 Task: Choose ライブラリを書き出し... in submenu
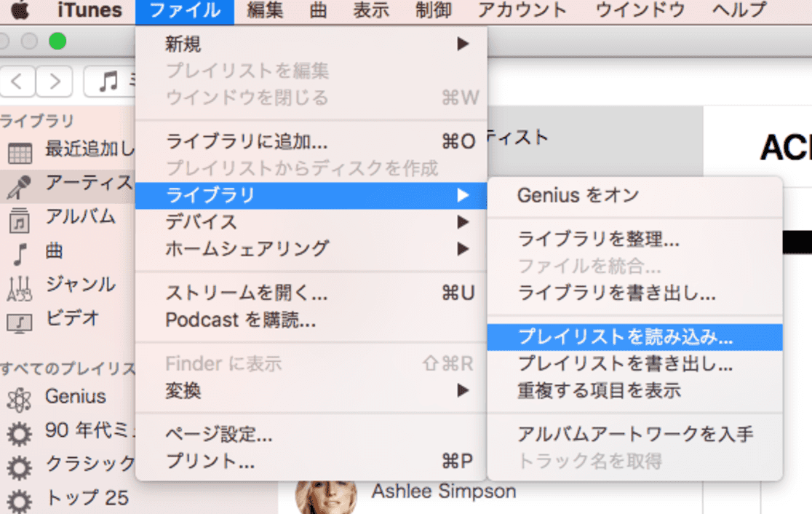point(635,293)
